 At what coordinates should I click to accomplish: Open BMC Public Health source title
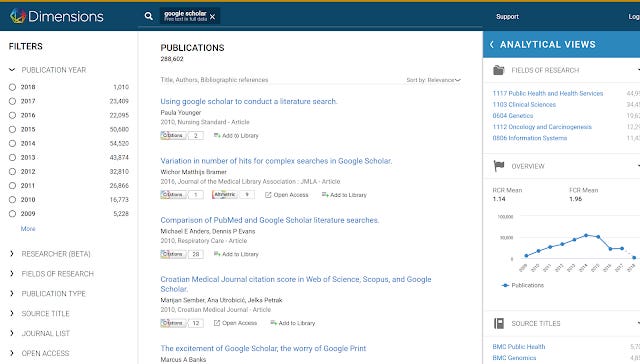coord(519,346)
